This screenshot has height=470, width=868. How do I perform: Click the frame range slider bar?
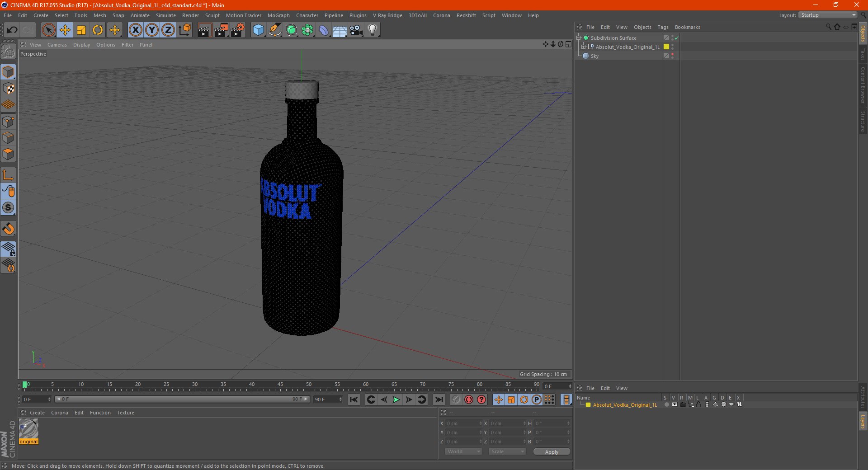(x=182, y=399)
